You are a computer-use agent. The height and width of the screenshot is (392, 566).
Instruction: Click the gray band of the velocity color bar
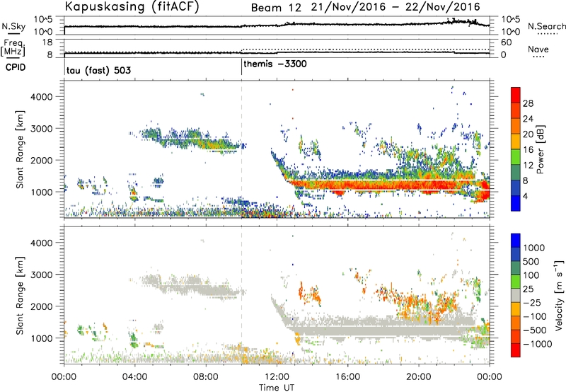[516, 295]
